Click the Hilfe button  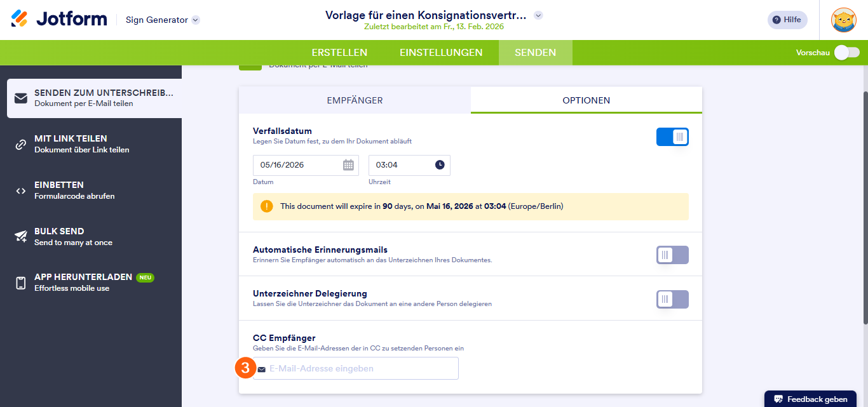(787, 20)
